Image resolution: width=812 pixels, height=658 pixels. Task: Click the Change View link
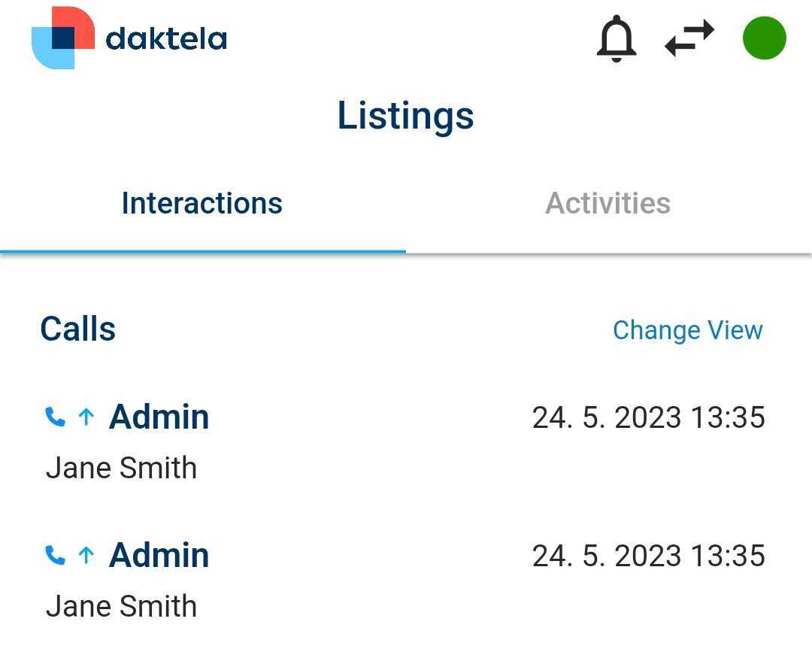[x=687, y=330]
